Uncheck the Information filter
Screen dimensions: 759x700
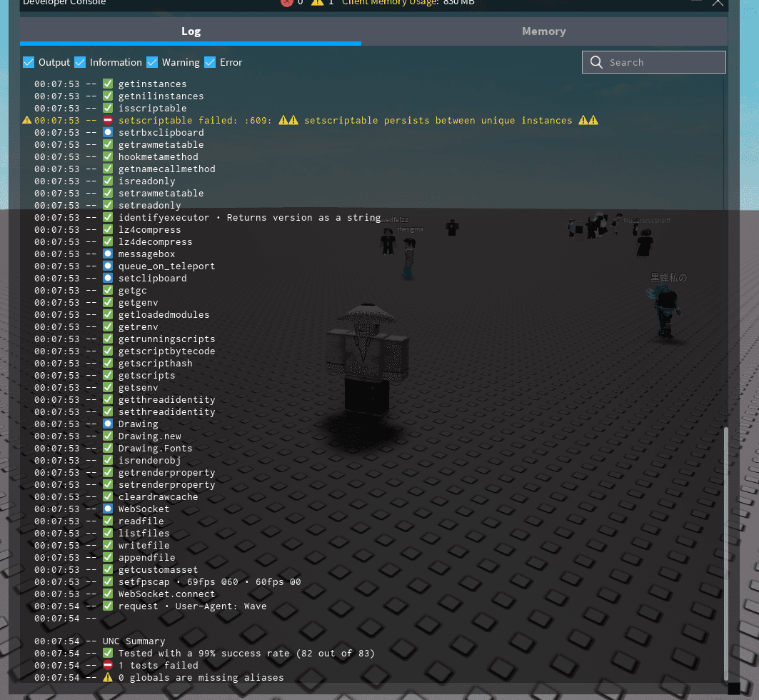(x=80, y=62)
